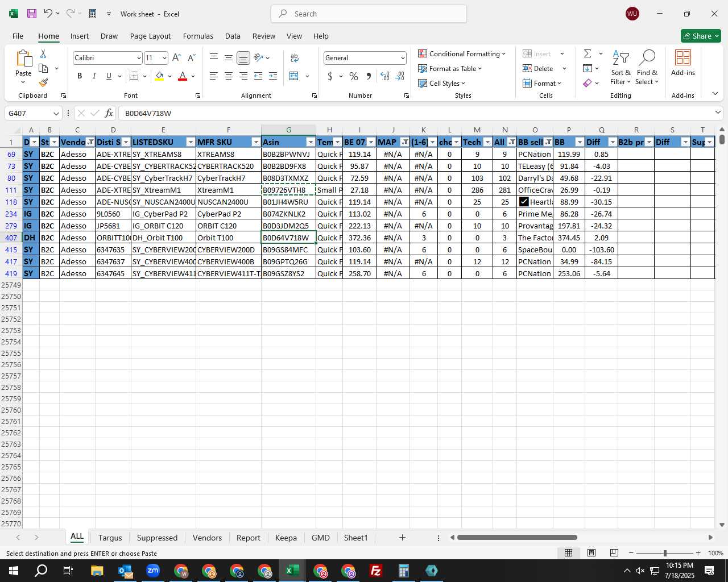This screenshot has width=728, height=582.
Task: Click Insert Function fx icon
Action: coord(109,113)
